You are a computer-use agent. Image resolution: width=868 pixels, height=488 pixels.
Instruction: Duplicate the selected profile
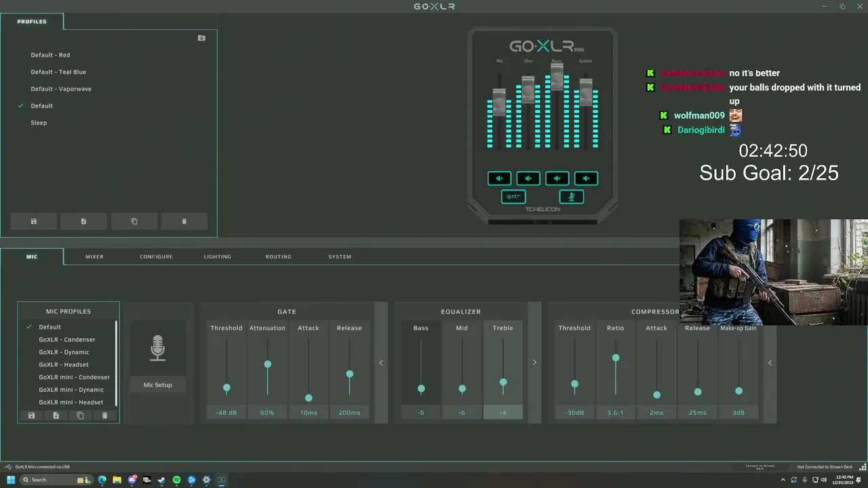pyautogui.click(x=134, y=222)
